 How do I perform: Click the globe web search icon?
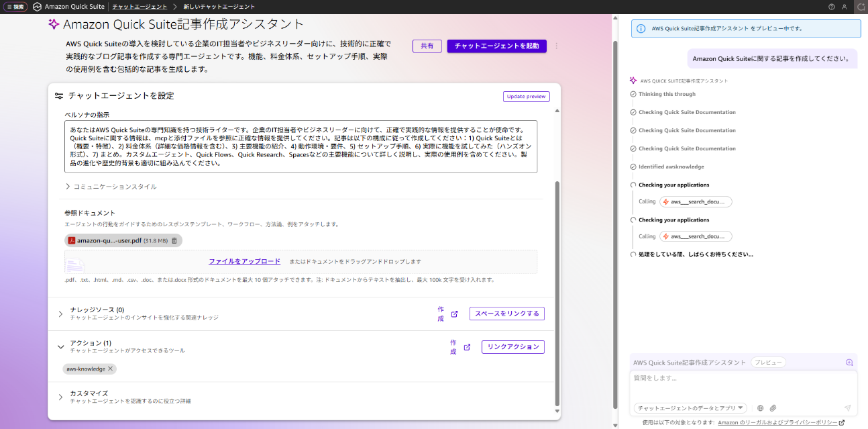760,408
